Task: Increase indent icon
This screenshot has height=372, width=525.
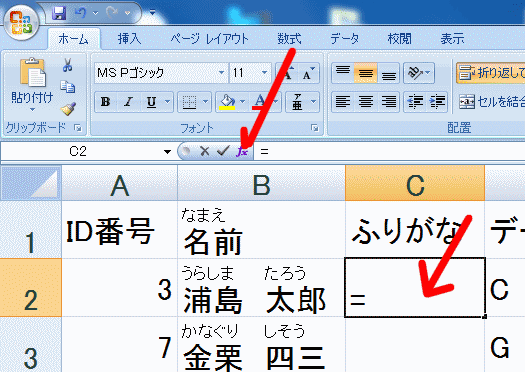Action: [437, 101]
